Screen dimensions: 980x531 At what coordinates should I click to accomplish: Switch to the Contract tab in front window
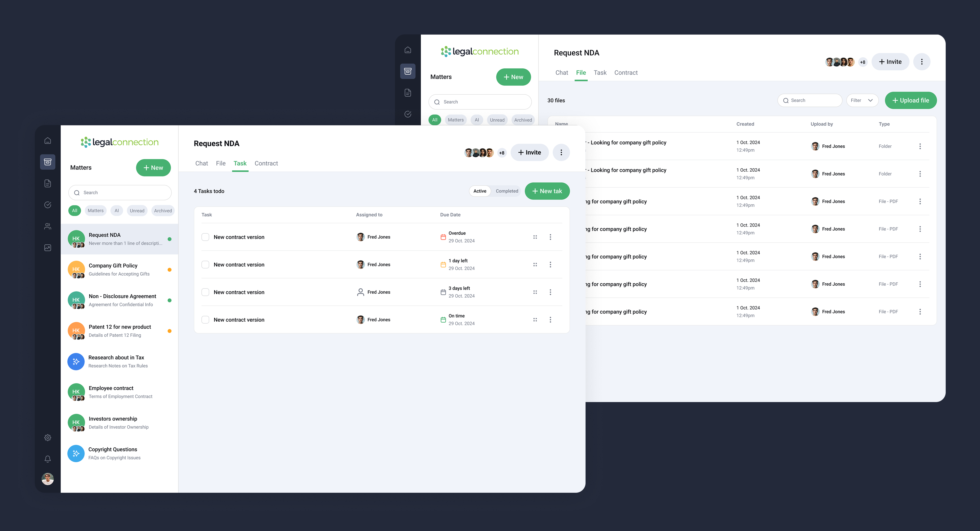266,163
